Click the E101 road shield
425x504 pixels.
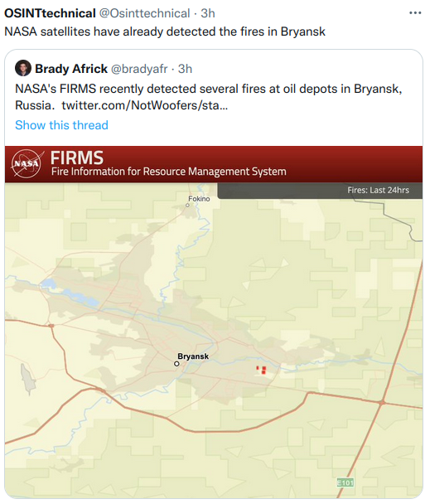tap(345, 482)
